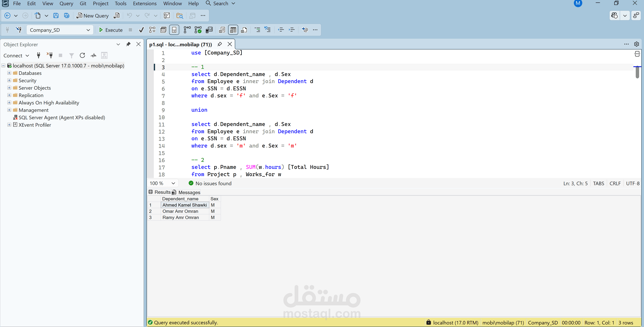Image resolution: width=644 pixels, height=327 pixels.
Task: Expand the Databases node
Action: pyautogui.click(x=9, y=73)
